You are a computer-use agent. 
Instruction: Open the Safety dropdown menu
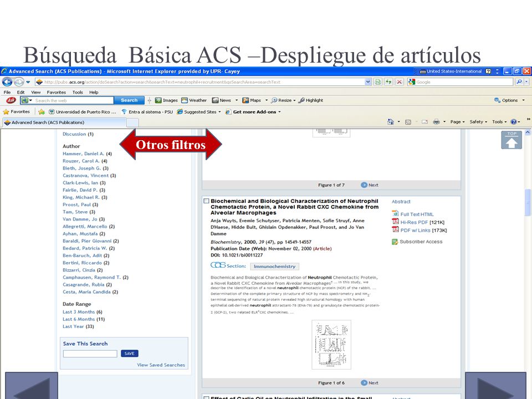tap(478, 122)
